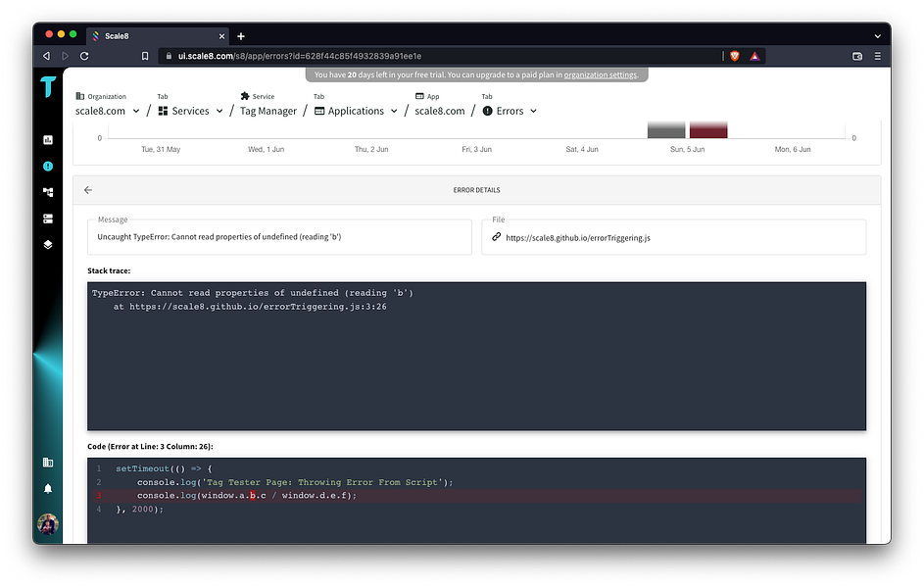
Task: Click the link icon beside file URL
Action: 496,237
